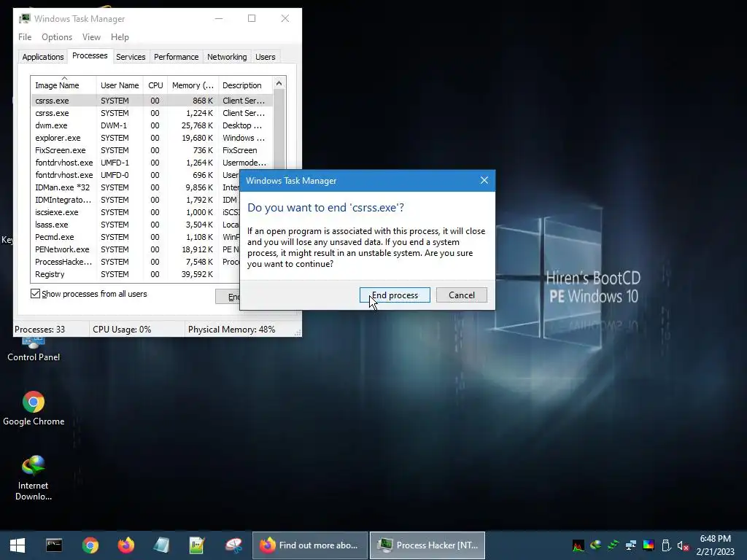Open Internet Download Manager desktop shortcut
747x560 pixels.
(x=34, y=478)
